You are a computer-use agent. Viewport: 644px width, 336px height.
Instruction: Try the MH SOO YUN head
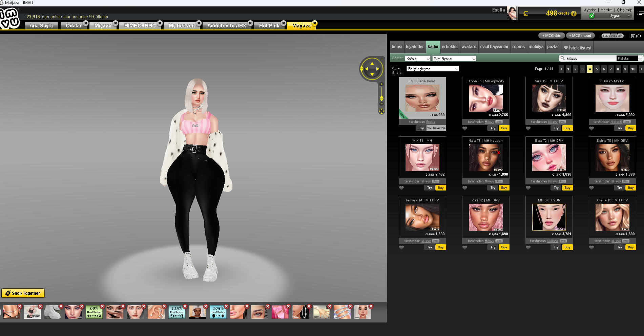pyautogui.click(x=556, y=247)
